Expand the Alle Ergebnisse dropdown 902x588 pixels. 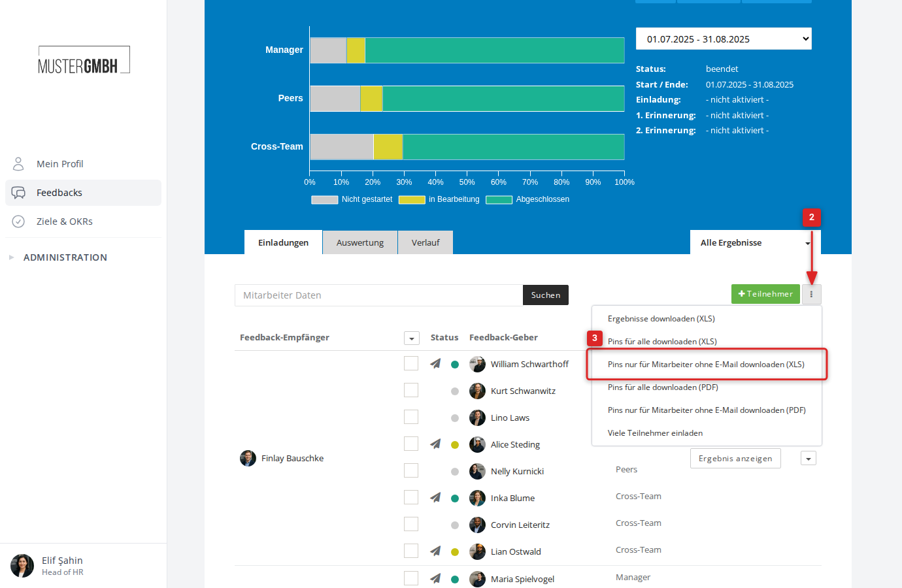coord(755,242)
